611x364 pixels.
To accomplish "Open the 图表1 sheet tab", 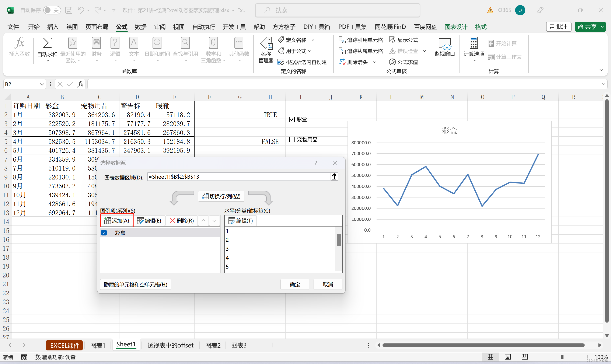I will click(98, 345).
